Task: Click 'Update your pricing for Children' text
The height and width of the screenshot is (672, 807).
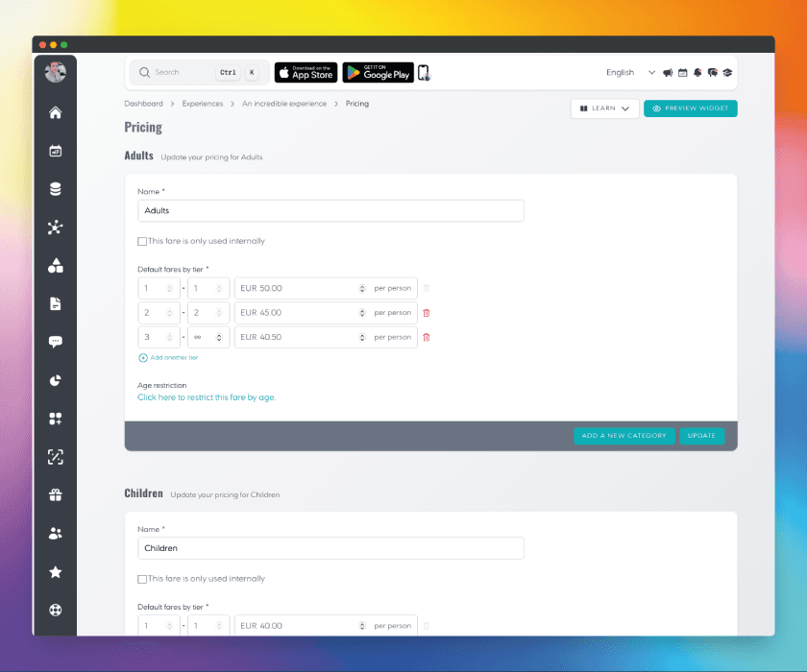Action: tap(225, 494)
